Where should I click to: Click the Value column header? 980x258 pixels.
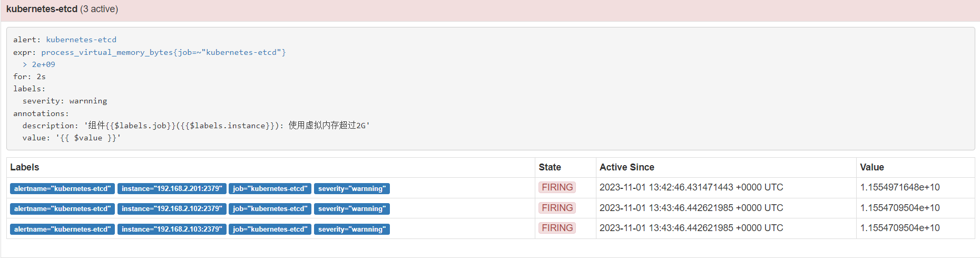(871, 167)
